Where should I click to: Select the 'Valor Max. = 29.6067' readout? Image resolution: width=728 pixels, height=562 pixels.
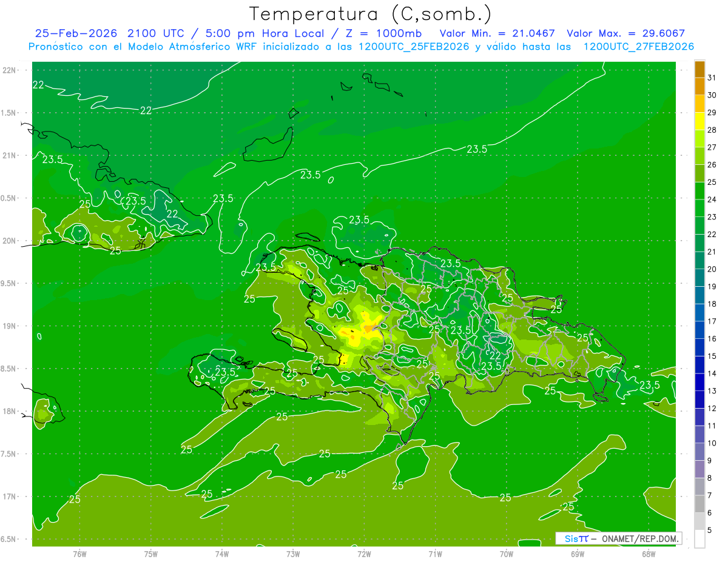626,33
